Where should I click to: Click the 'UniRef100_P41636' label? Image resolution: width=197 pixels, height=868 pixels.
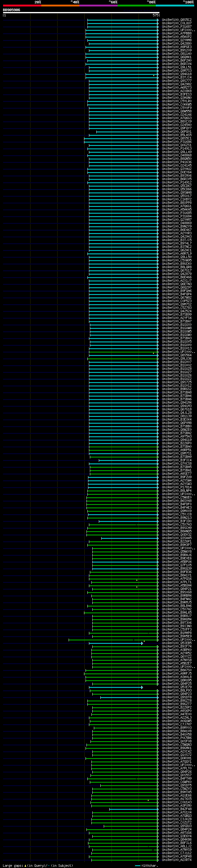coord(177,162)
